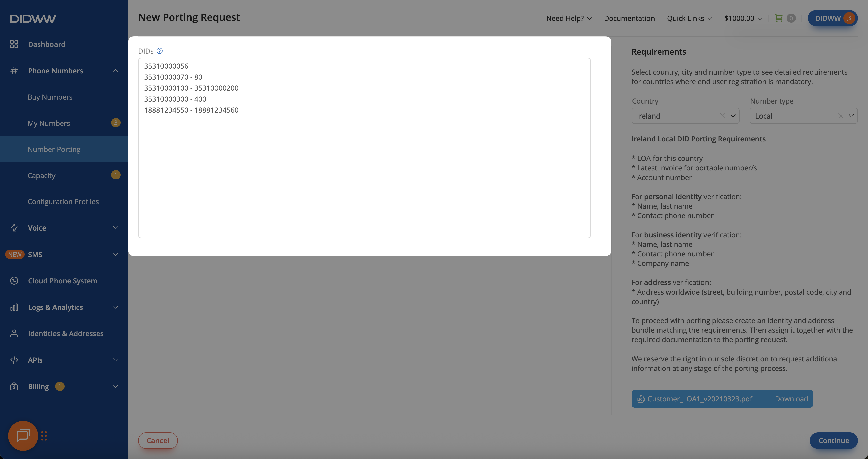The image size is (868, 459).
Task: Click the Cloud Phone System icon
Action: pos(14,280)
